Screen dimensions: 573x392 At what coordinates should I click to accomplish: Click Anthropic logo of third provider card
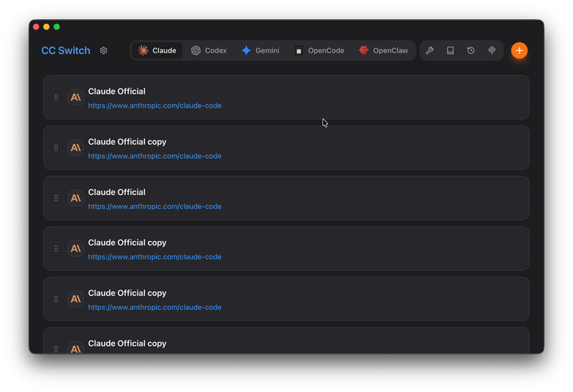click(x=76, y=198)
